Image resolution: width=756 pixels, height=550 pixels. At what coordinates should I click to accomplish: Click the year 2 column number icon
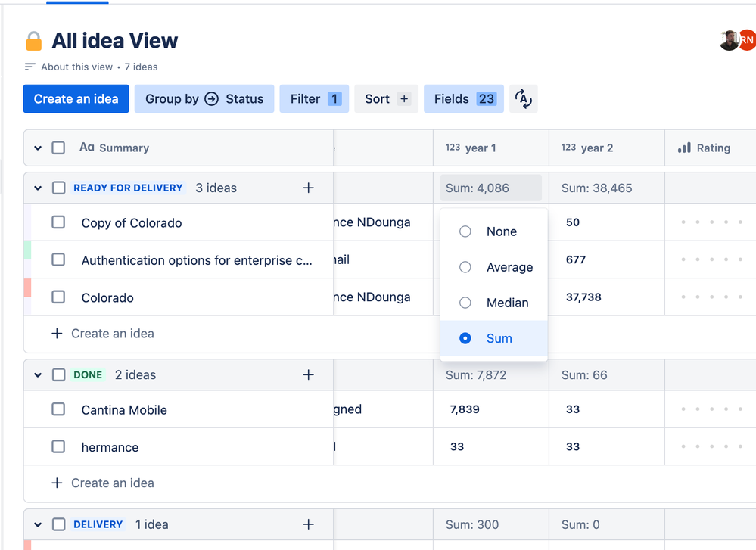point(568,148)
